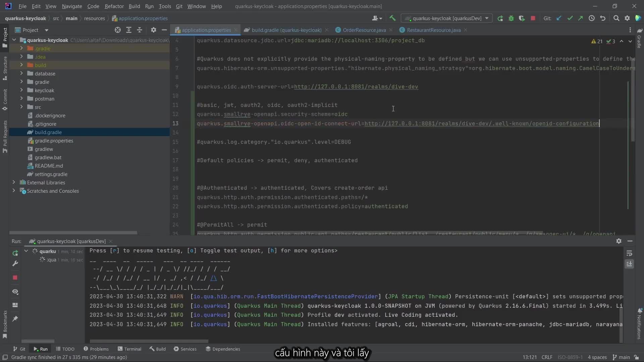
Task: Click the Debug bug icon
Action: point(511,18)
